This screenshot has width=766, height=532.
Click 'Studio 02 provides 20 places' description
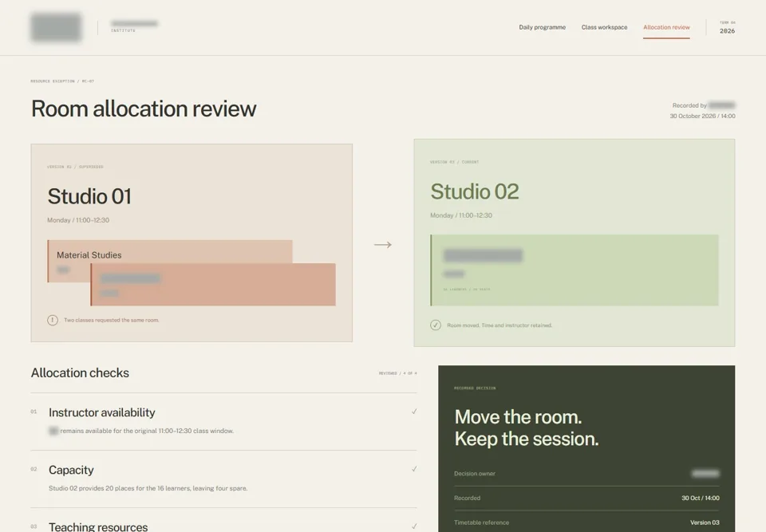148,488
